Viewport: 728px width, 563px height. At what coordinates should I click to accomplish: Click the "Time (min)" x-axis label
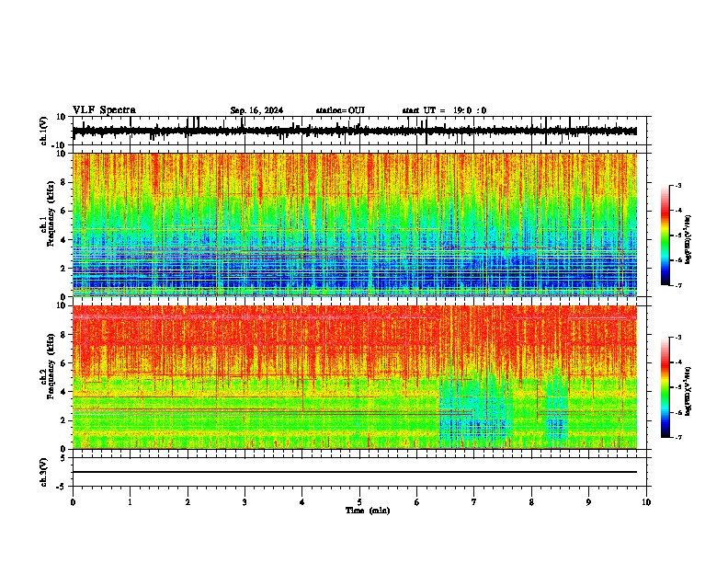pos(368,511)
